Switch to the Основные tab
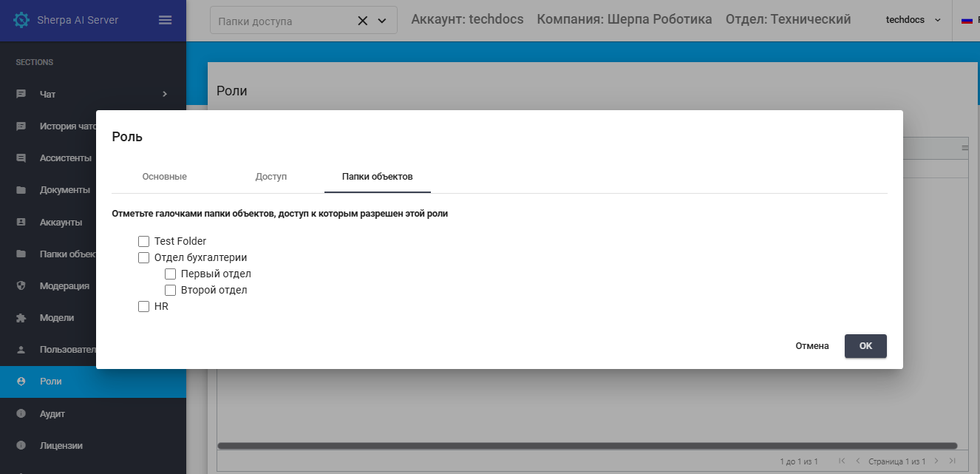 tap(164, 177)
